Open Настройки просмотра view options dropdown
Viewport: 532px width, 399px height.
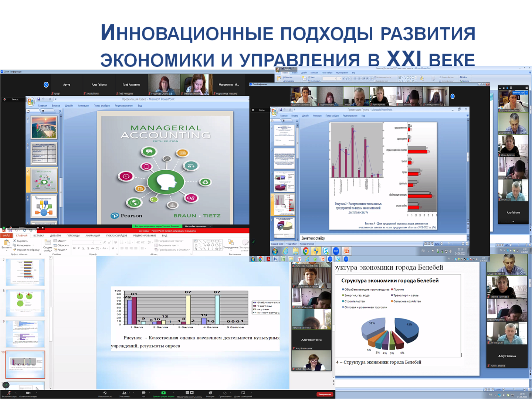pos(197,226)
